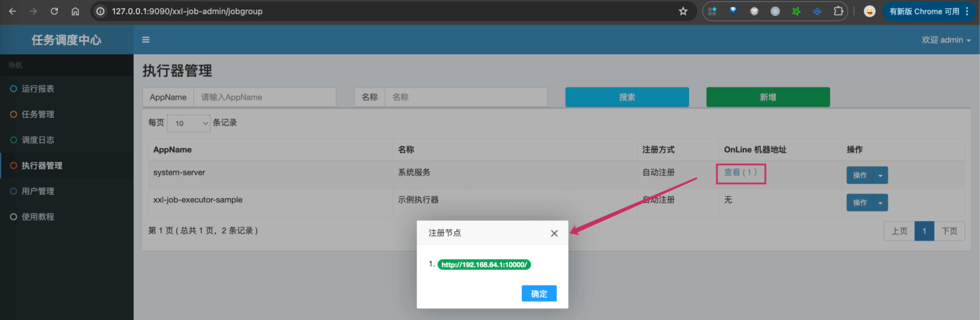Click the 查看 ( 1 ) link
Image resolution: width=980 pixels, height=320 pixels.
tap(740, 173)
